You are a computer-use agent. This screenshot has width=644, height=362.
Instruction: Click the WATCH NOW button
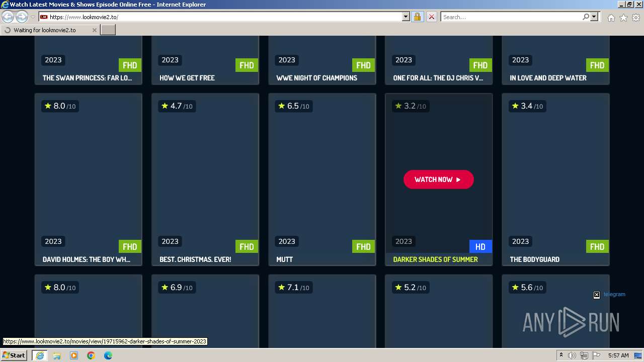[x=438, y=179]
